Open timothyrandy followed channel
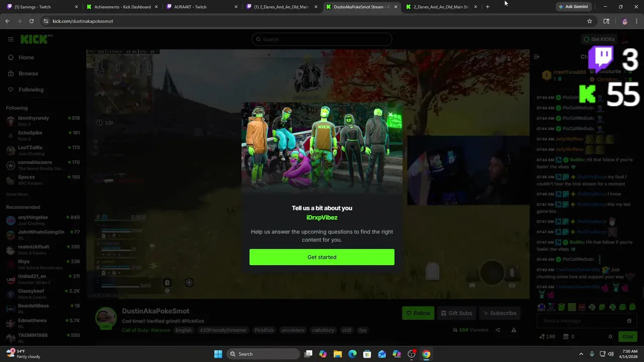644x362 pixels. pyautogui.click(x=43, y=121)
